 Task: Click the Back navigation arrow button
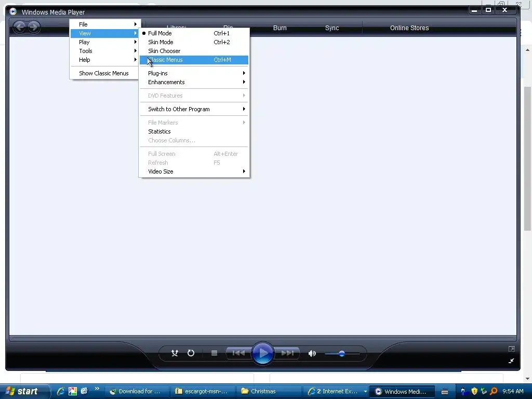pos(20,27)
